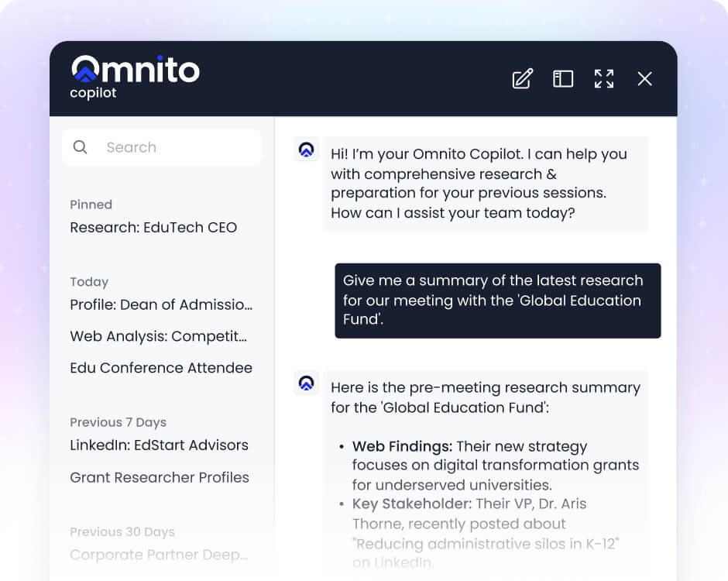
Task: Select the Today section label
Action: 89,282
